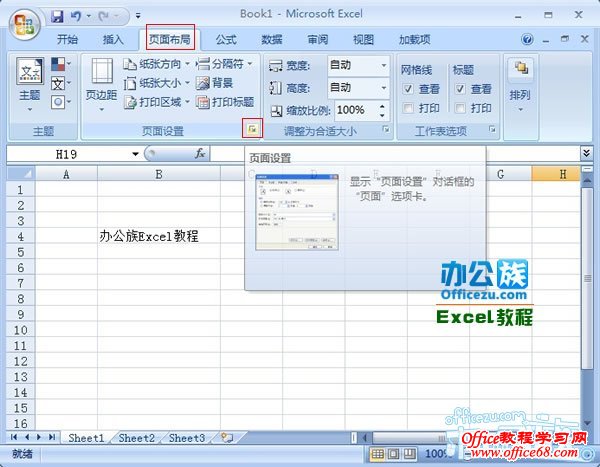Viewport: 600px width, 467px height.
Task: Choose paper Size (纸张大小)
Action: pyautogui.click(x=156, y=83)
